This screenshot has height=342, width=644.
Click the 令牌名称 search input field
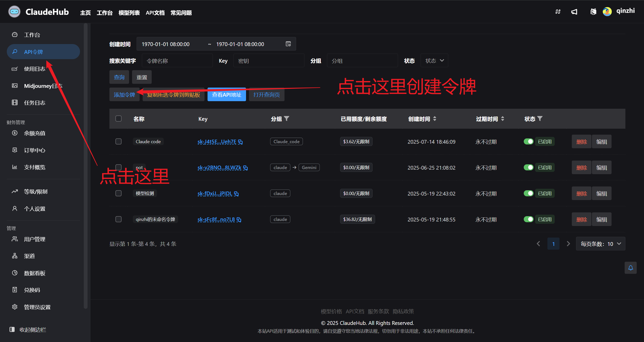(x=177, y=61)
